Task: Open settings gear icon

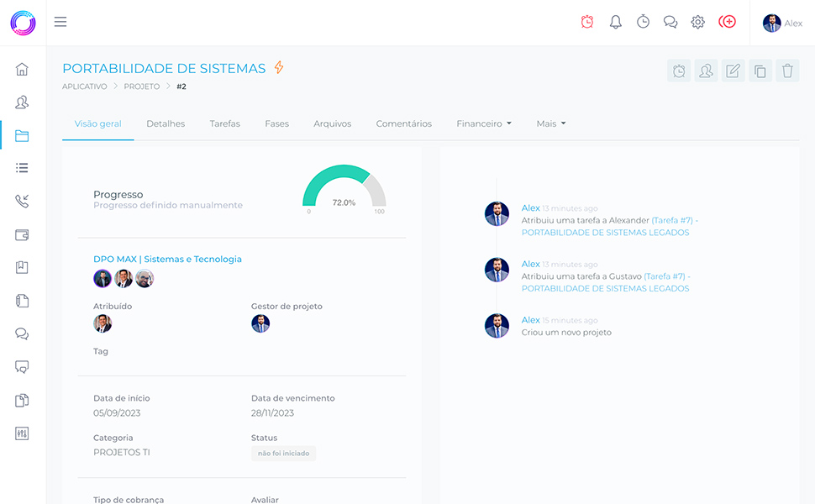Action: (x=697, y=22)
